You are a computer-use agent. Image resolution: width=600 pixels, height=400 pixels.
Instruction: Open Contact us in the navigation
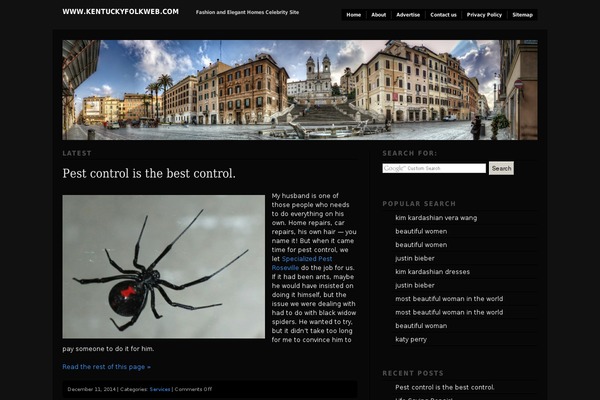click(x=443, y=15)
